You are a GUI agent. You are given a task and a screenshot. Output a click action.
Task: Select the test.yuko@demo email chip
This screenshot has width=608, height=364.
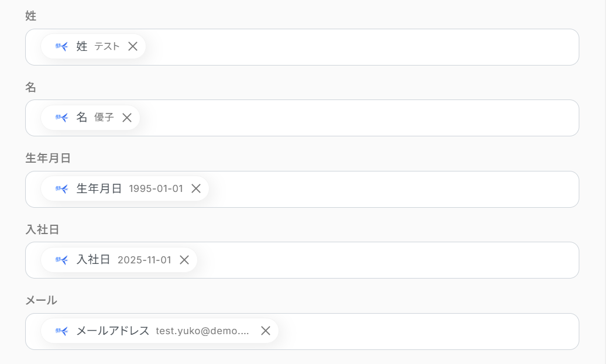coord(160,331)
